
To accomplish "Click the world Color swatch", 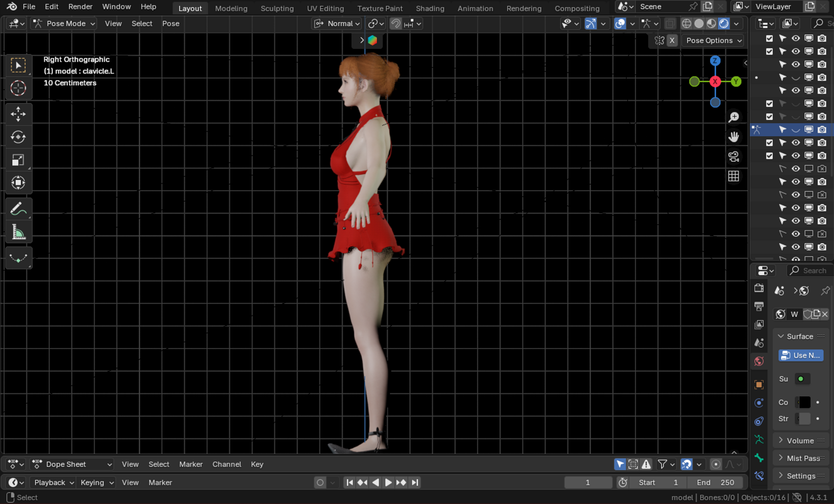I will click(803, 402).
